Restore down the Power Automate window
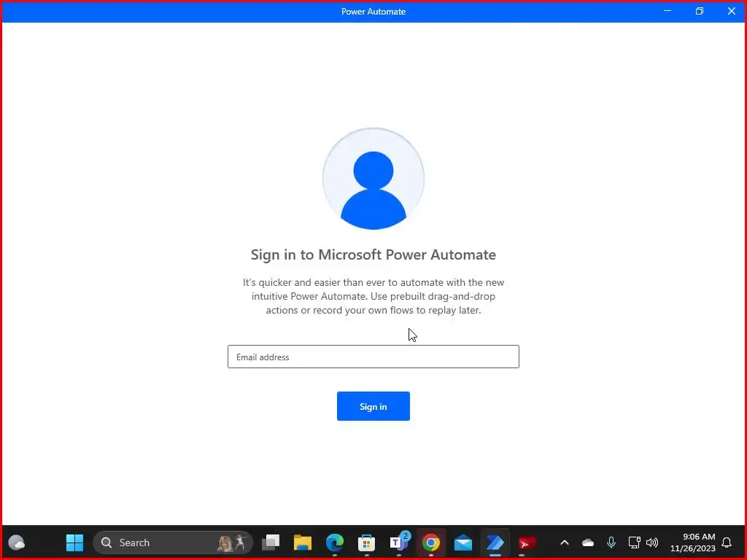This screenshot has height=560, width=747. pos(700,11)
